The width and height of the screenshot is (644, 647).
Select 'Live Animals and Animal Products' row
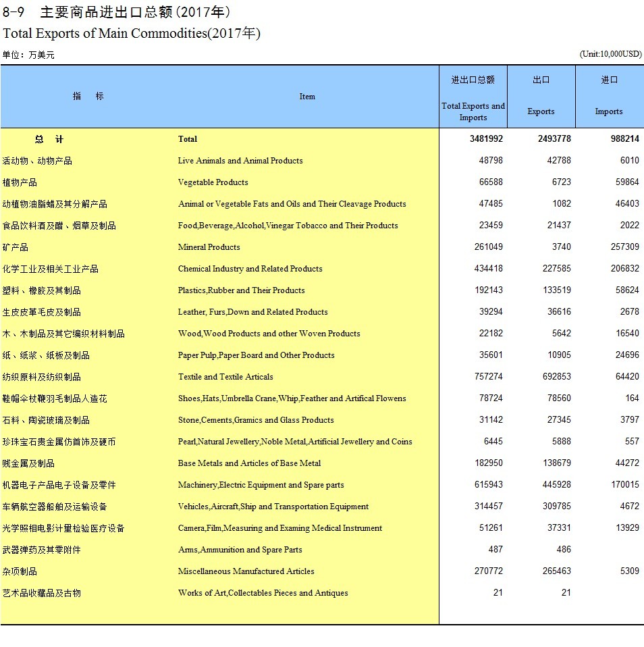tap(240, 161)
